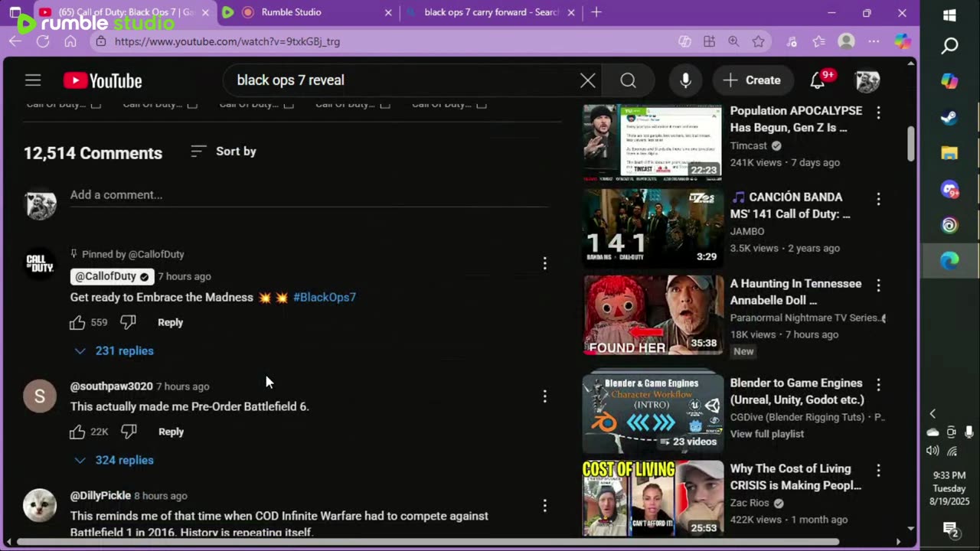Click the Edge address bar URL

[x=227, y=41]
